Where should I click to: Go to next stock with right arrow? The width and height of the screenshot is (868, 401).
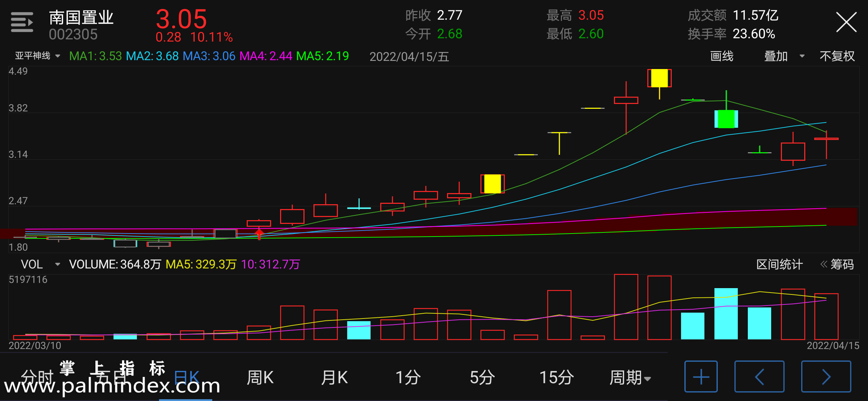[826, 376]
